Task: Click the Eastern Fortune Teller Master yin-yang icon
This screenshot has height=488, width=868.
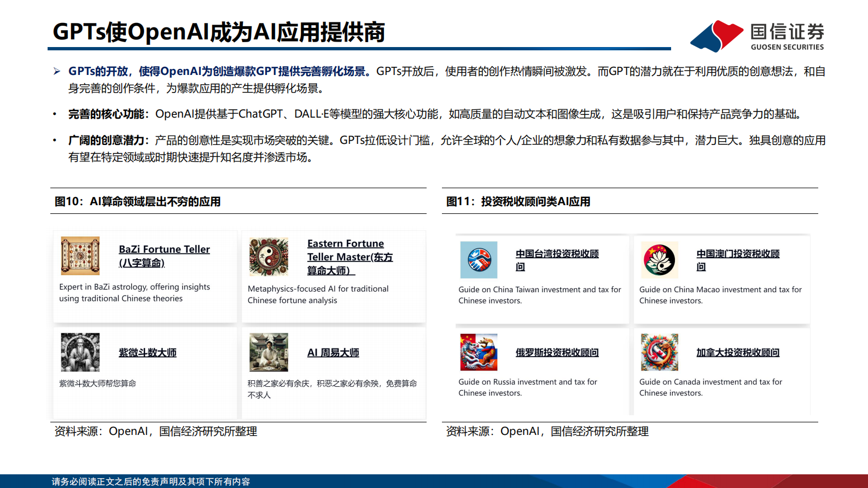Action: (x=269, y=257)
